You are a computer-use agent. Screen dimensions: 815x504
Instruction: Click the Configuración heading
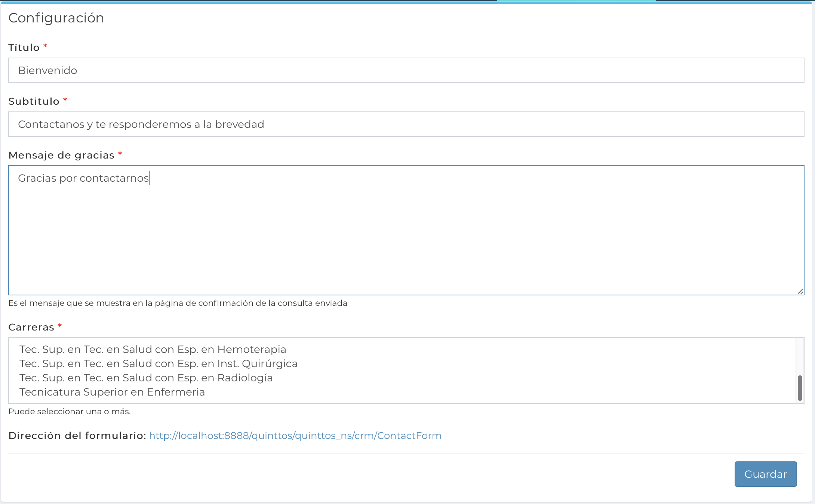(56, 18)
